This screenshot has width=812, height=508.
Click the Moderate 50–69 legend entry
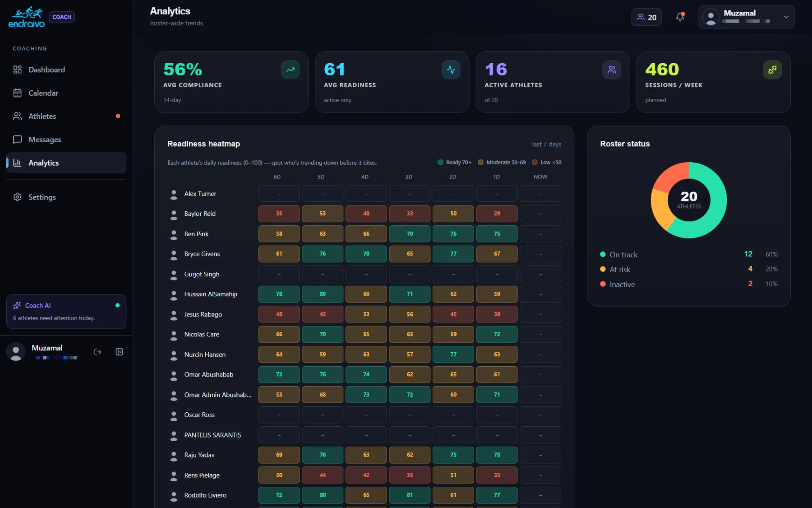pyautogui.click(x=502, y=162)
